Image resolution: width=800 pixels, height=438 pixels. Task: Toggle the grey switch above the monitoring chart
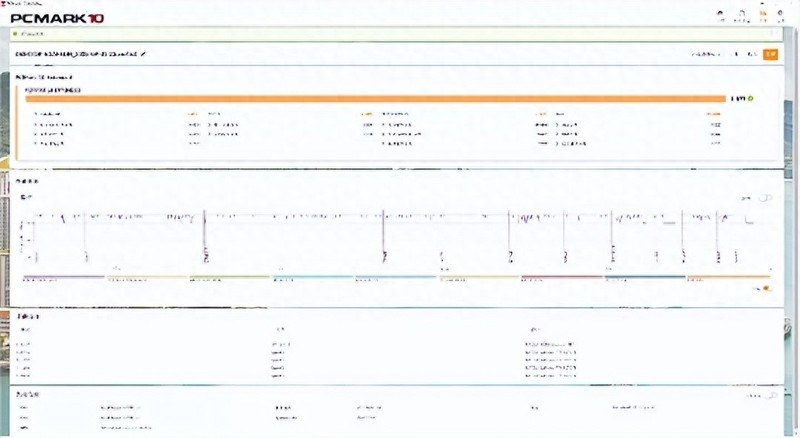coord(765,198)
